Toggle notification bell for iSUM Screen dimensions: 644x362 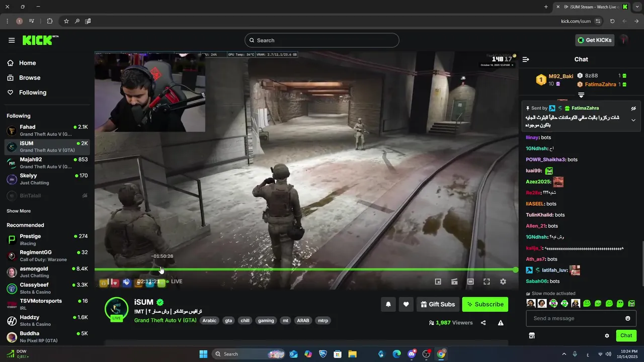click(388, 304)
